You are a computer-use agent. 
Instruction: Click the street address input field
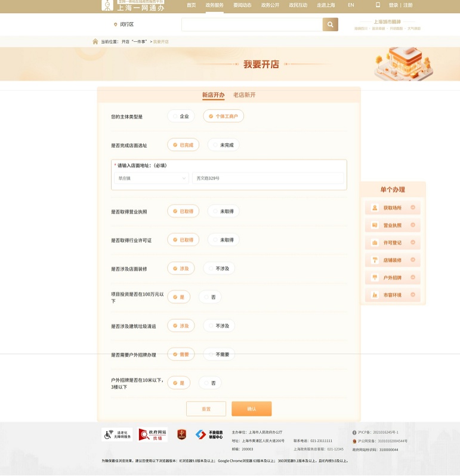pyautogui.click(x=267, y=178)
